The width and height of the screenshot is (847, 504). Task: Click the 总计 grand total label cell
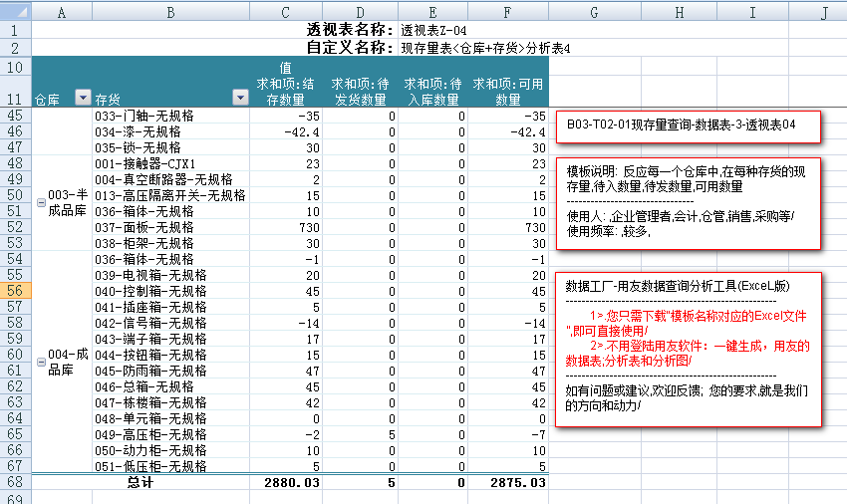(140, 482)
